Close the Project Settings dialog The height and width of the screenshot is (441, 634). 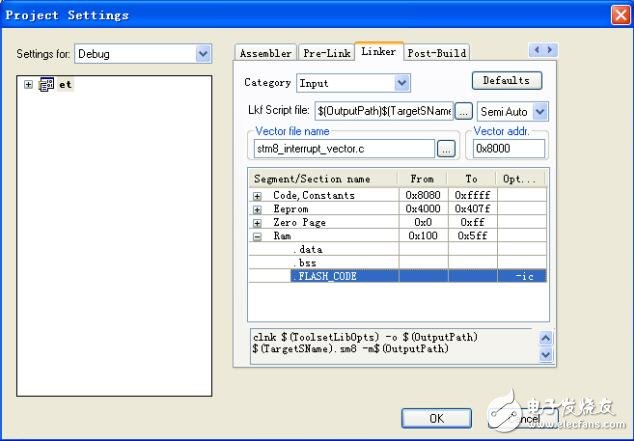(620, 14)
